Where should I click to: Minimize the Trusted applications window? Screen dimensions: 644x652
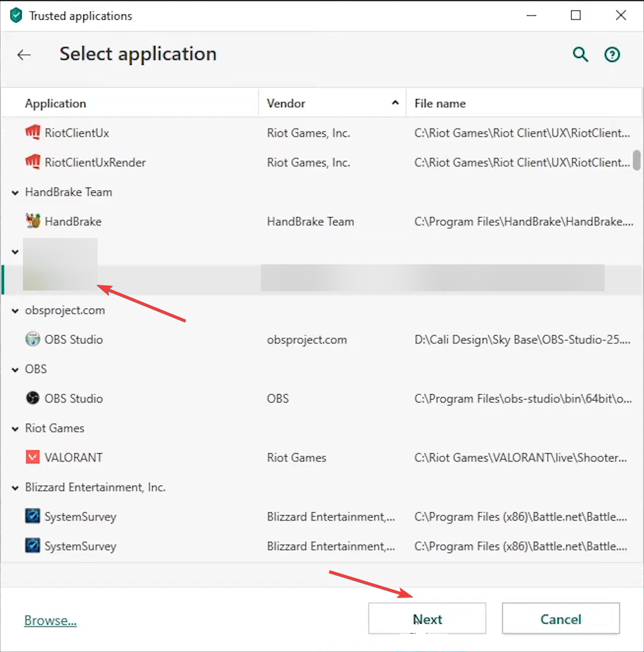pos(531,15)
